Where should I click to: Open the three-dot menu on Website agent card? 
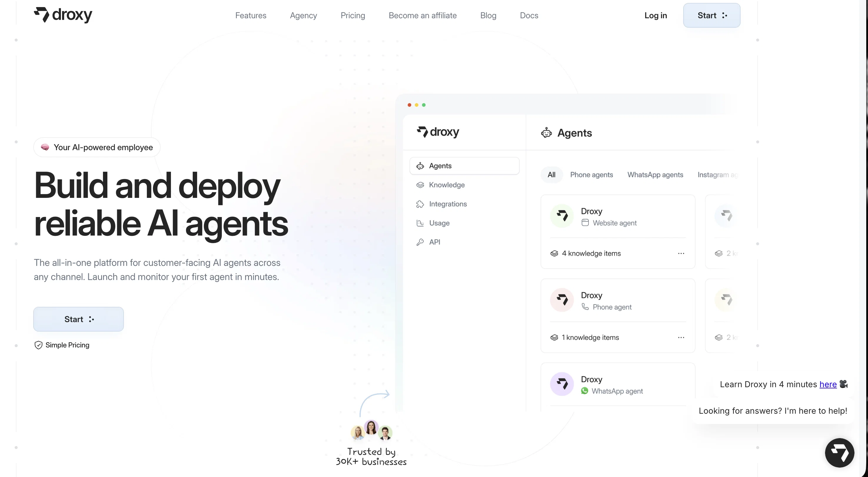click(x=681, y=254)
